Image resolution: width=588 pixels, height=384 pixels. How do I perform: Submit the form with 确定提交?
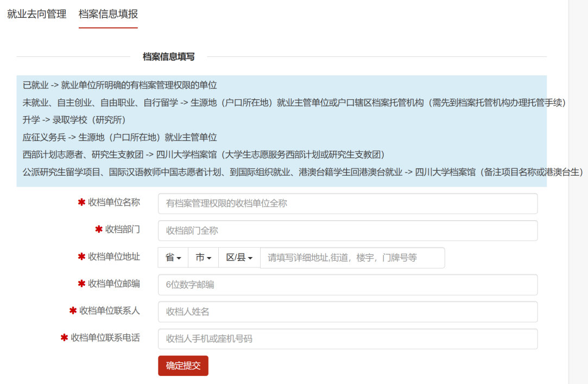click(183, 366)
